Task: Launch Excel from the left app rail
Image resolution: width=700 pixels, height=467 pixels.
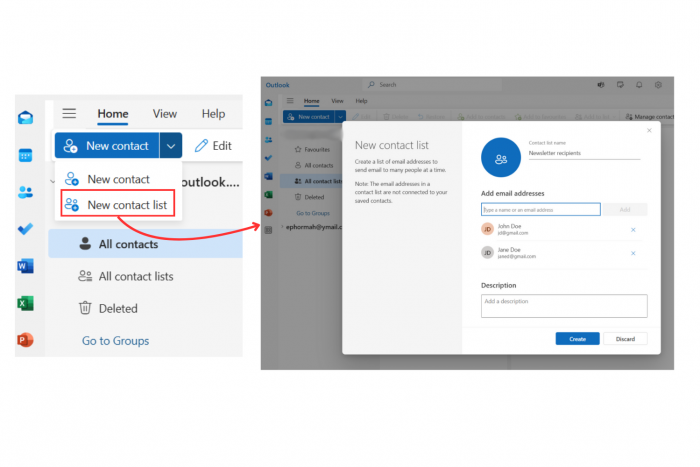Action: [x=25, y=303]
